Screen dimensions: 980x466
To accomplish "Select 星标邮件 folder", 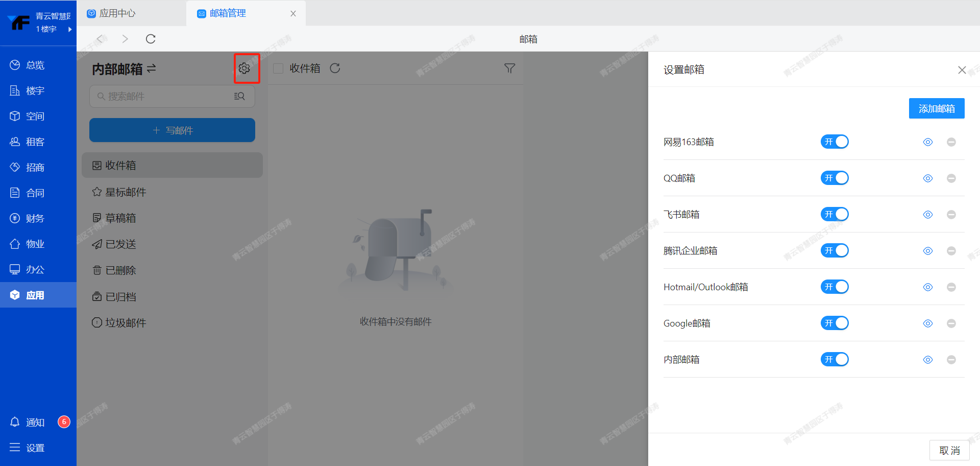I will point(126,192).
